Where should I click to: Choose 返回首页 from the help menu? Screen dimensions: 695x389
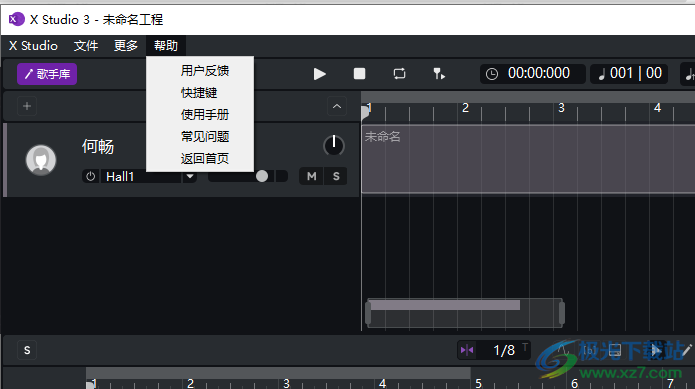(205, 159)
